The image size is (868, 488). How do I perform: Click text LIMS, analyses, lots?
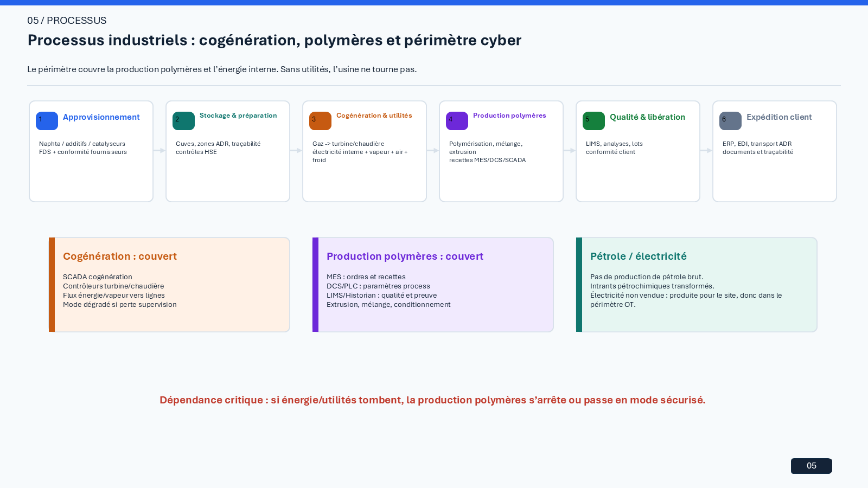[x=614, y=144]
